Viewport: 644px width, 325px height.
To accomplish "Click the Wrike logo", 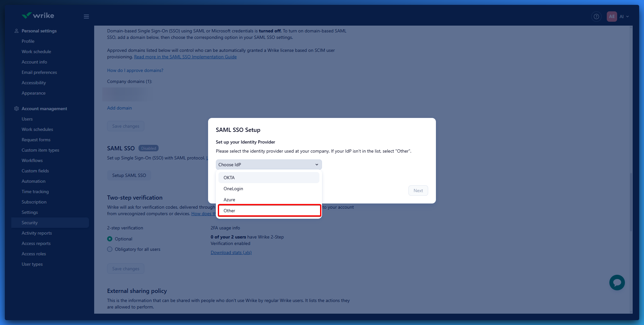I will [38, 16].
